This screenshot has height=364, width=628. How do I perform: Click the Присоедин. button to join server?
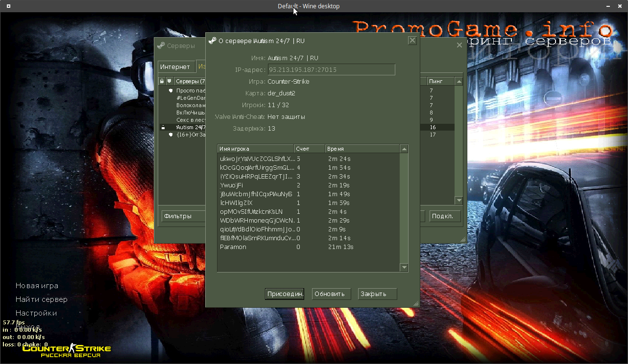tap(285, 294)
